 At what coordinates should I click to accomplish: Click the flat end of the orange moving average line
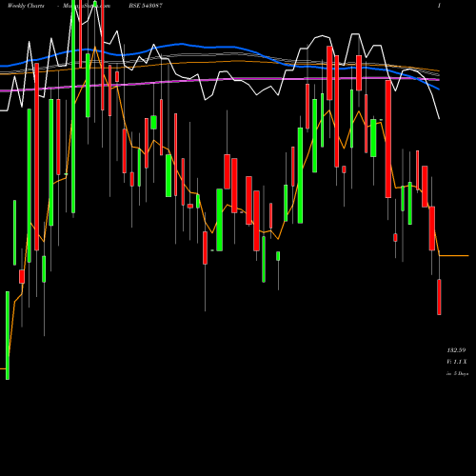pyautogui.click(x=454, y=255)
